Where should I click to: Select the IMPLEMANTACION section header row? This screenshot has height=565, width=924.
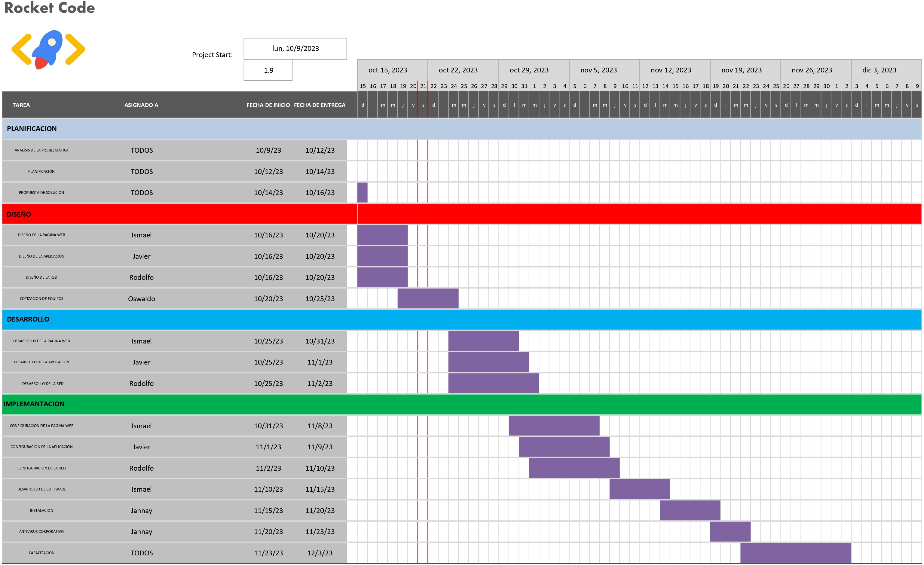[462, 404]
